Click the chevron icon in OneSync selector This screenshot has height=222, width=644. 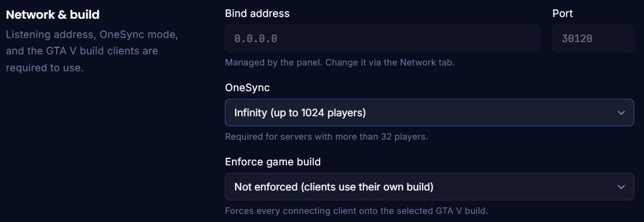(621, 112)
